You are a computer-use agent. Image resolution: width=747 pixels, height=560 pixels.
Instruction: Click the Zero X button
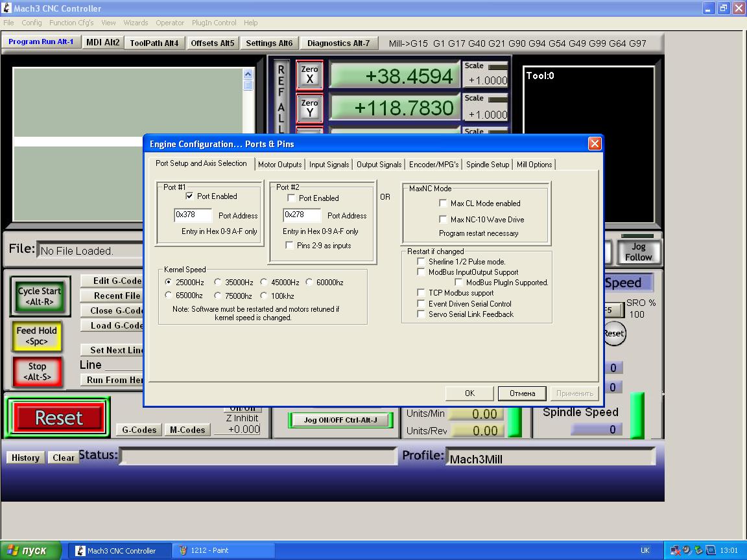310,75
